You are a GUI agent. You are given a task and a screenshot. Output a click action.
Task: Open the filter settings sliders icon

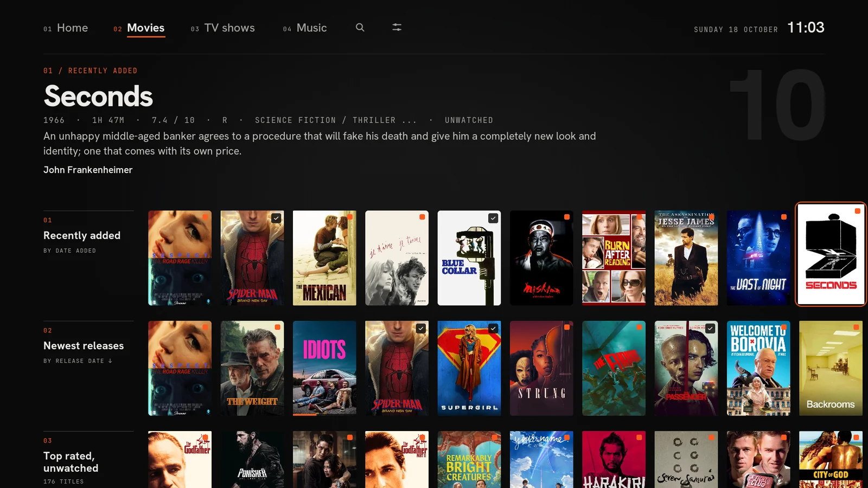point(397,27)
